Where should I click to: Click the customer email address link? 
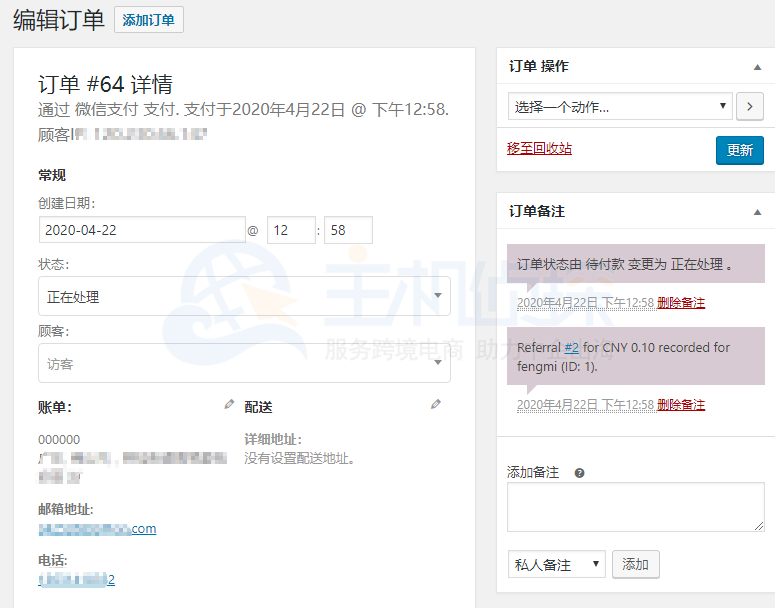tap(97, 529)
